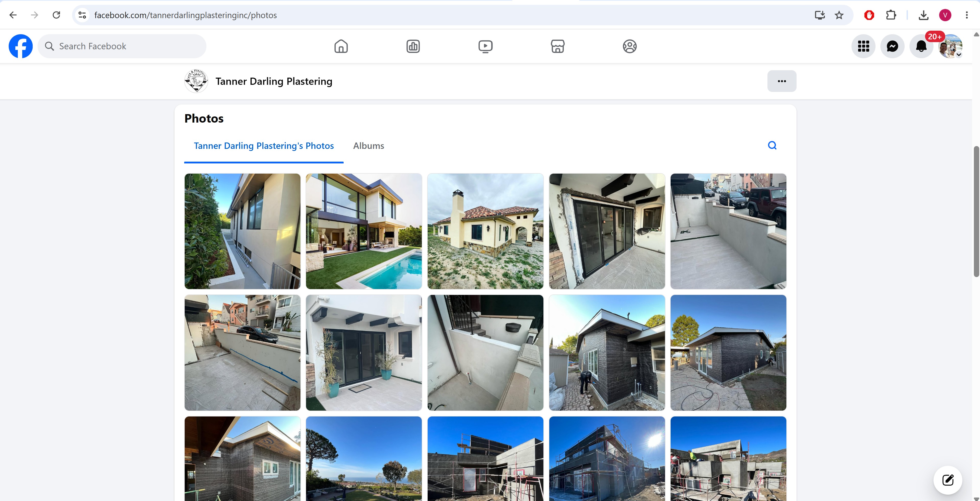Click the browser address bar URL

(186, 15)
